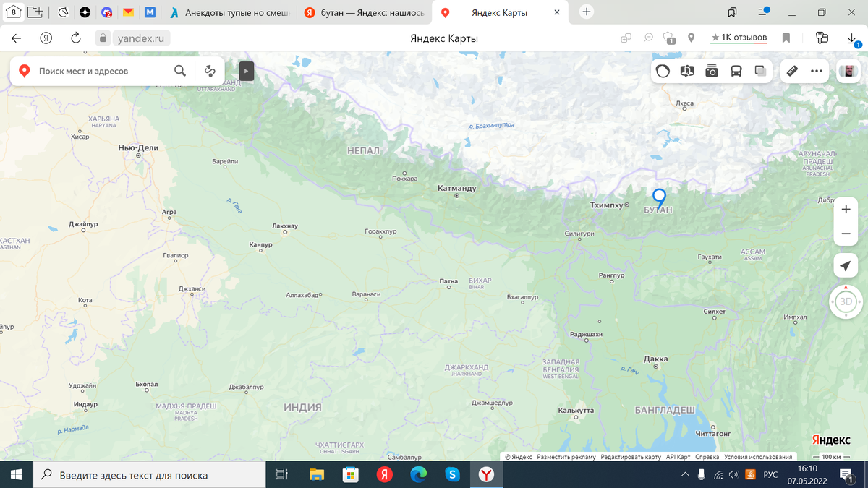Click the 'Тхимпху' capital label
The width and height of the screenshot is (868, 488).
[x=606, y=205]
